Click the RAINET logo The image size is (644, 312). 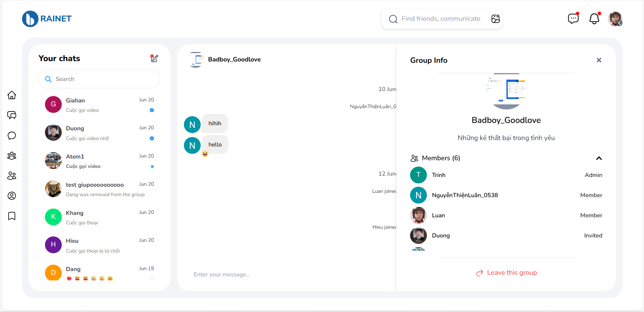47,19
